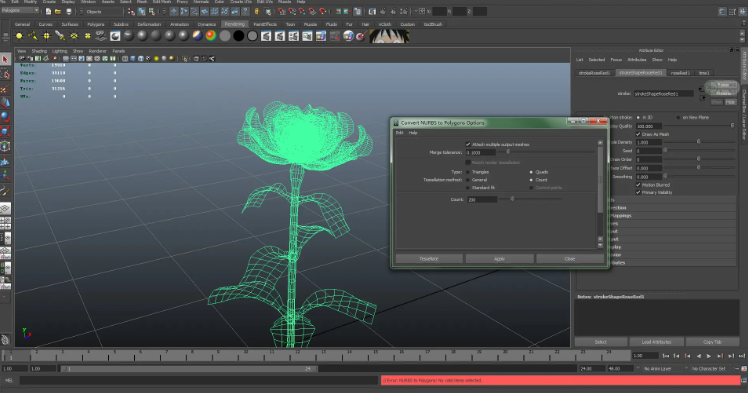Click the Load Attributes button

tap(656, 342)
